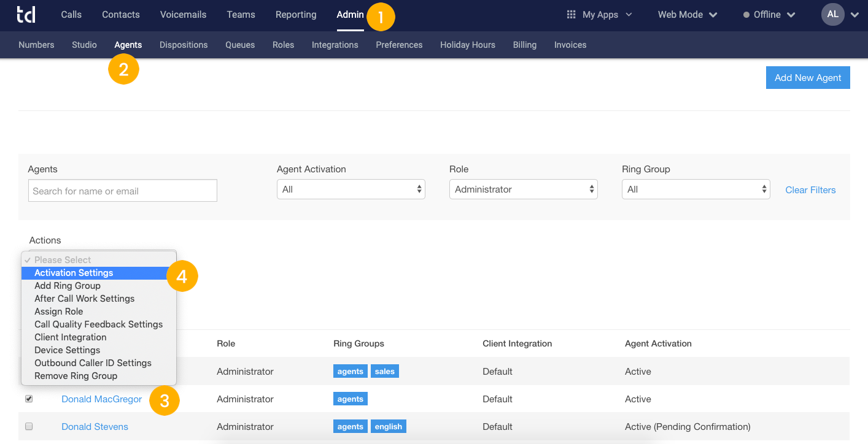Viewport: 868px width, 444px height.
Task: Change the Offline status dropdown
Action: [x=769, y=15]
